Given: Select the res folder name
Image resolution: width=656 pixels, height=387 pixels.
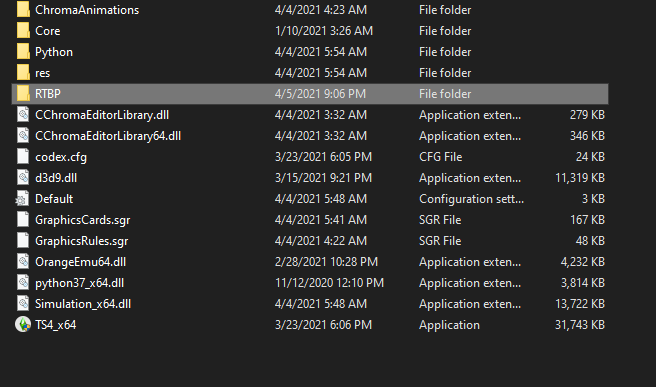Looking at the screenshot, I should (x=43, y=73).
